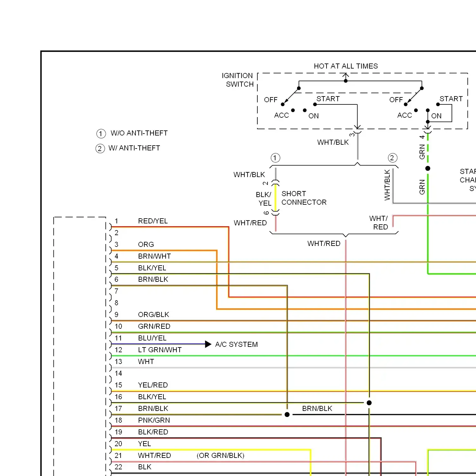Click the START position on the right switch
This screenshot has width=476, height=476.
pyautogui.click(x=451, y=99)
